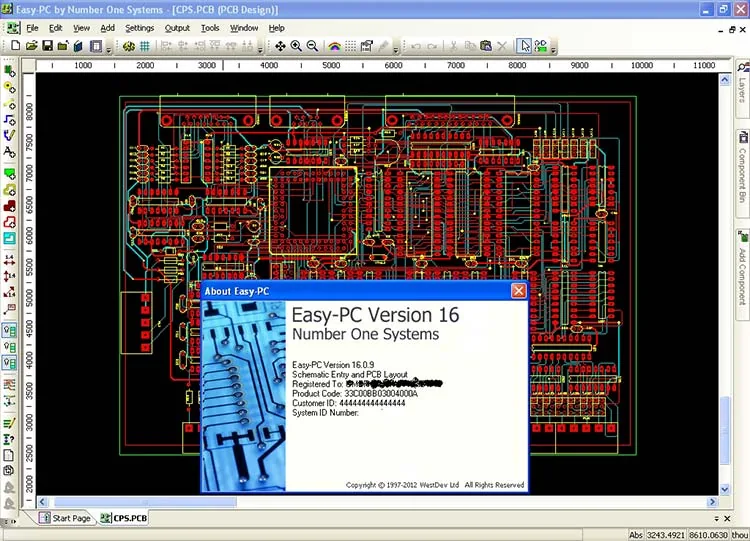750x541 pixels.
Task: Open file with the yellow folder icon
Action: 32,46
